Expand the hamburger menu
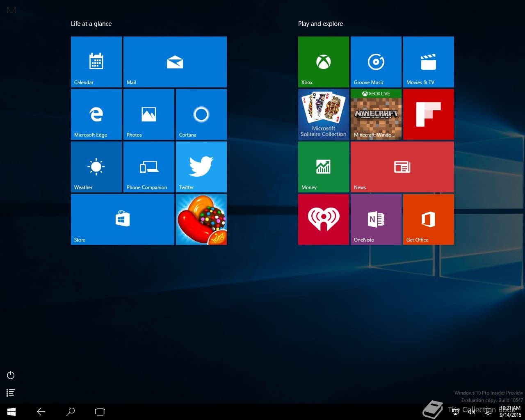The height and width of the screenshot is (420, 525). point(11,10)
